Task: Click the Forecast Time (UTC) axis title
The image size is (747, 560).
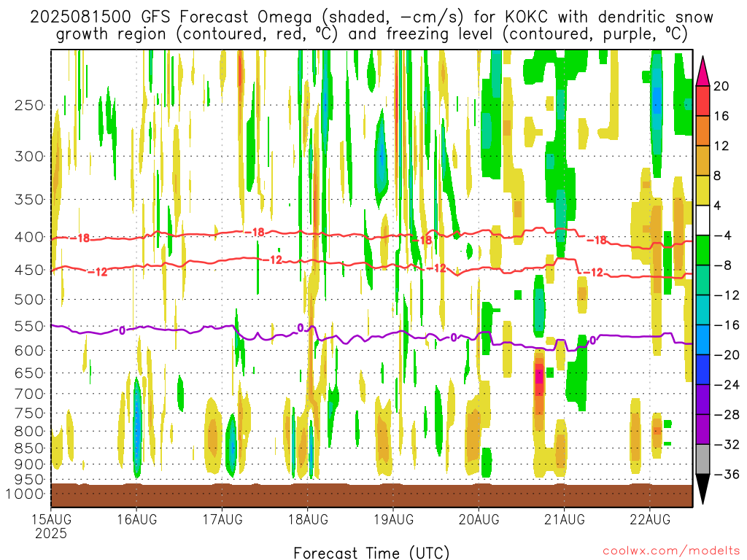Action: pyautogui.click(x=371, y=553)
